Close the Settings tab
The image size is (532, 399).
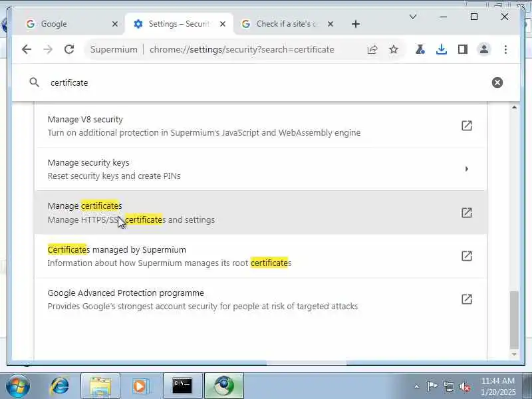[x=223, y=24]
